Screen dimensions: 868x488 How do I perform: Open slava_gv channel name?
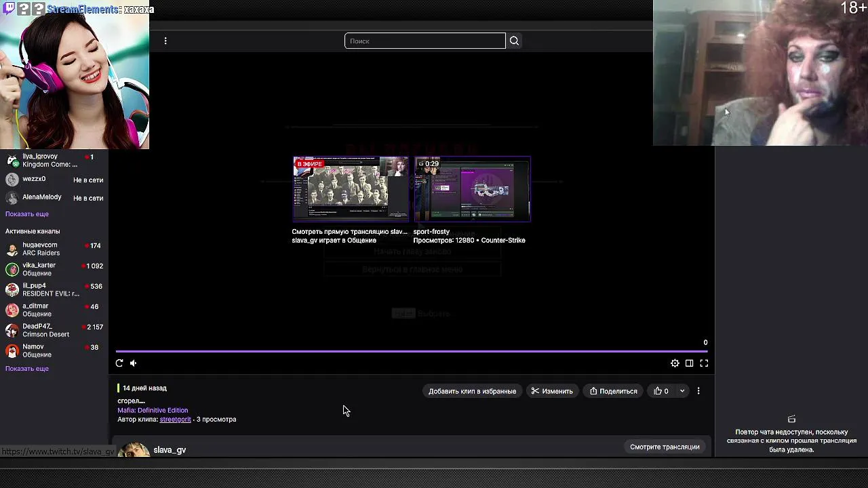(170, 450)
